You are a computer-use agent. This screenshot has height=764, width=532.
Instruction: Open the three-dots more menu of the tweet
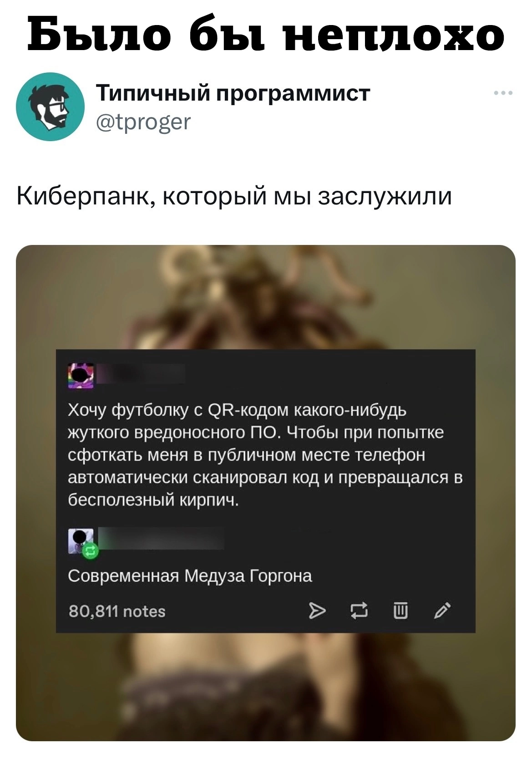503,93
